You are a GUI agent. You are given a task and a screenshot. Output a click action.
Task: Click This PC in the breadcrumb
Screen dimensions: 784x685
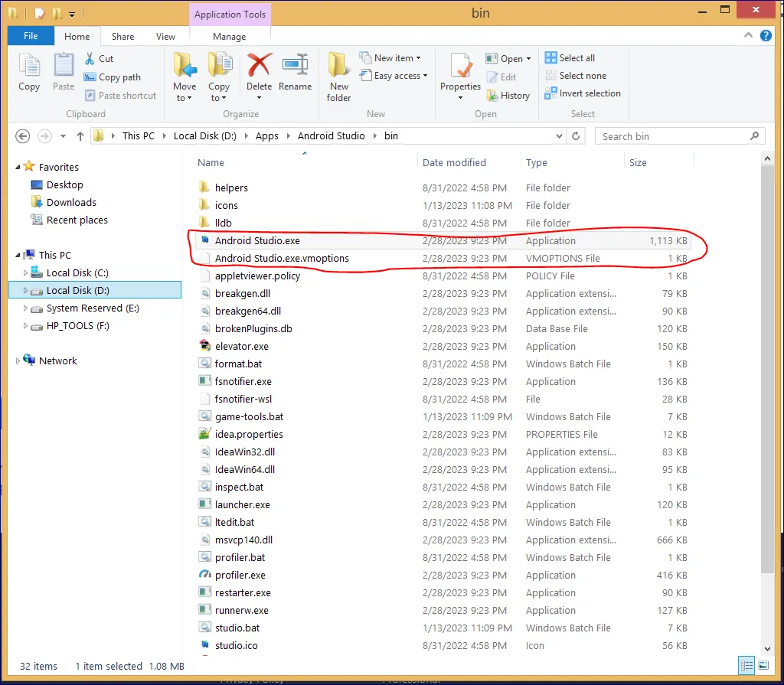pos(138,136)
